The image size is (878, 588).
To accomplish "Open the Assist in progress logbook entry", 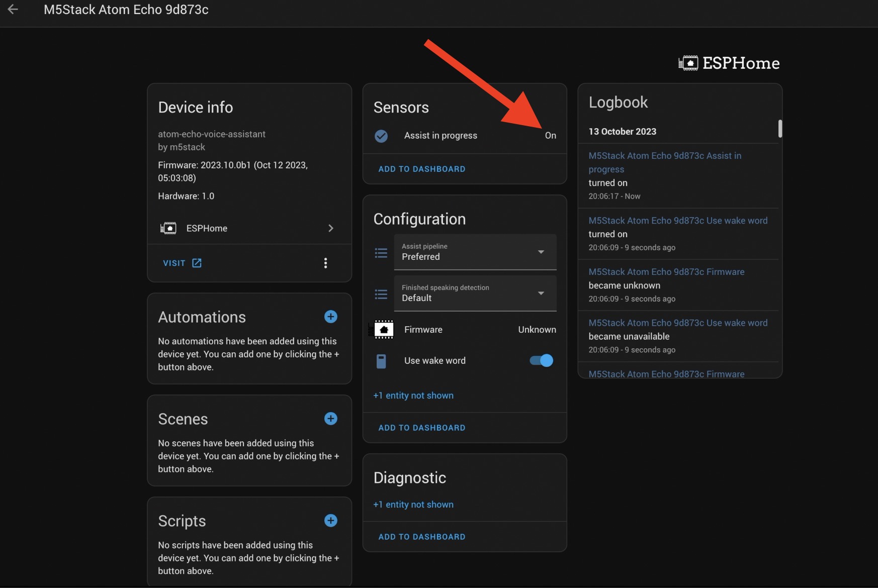I will [x=678, y=175].
